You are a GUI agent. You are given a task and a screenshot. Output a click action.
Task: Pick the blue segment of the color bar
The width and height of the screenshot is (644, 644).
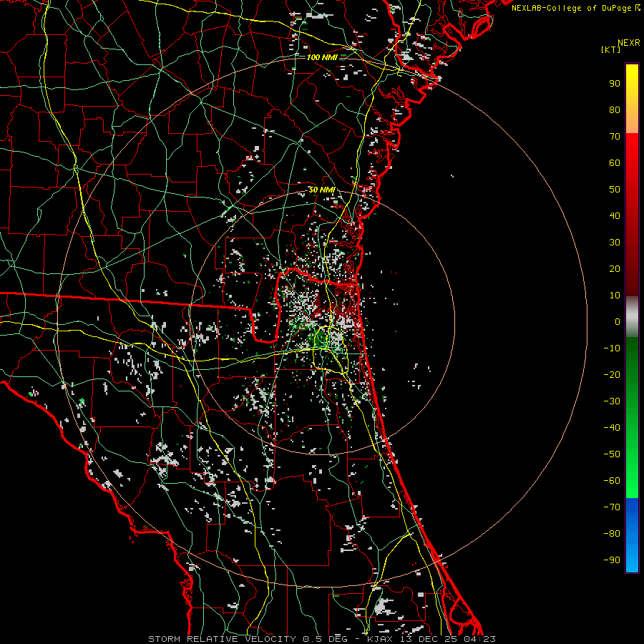pyautogui.click(x=632, y=535)
